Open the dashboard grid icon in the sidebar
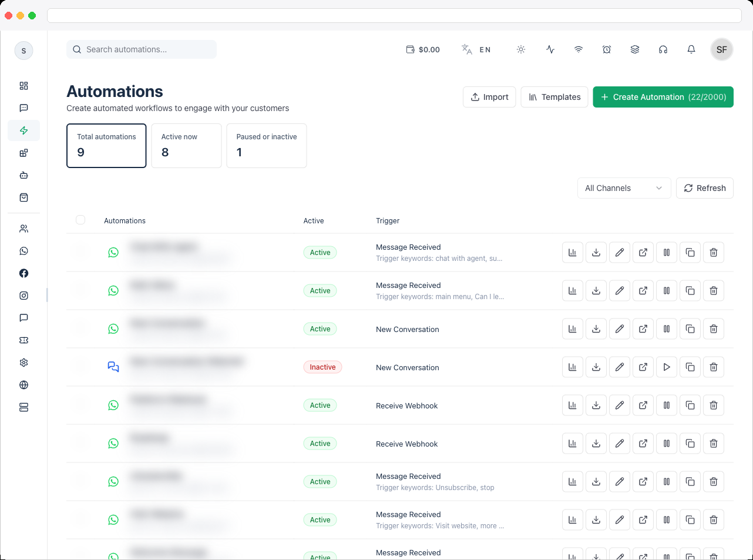 point(23,86)
